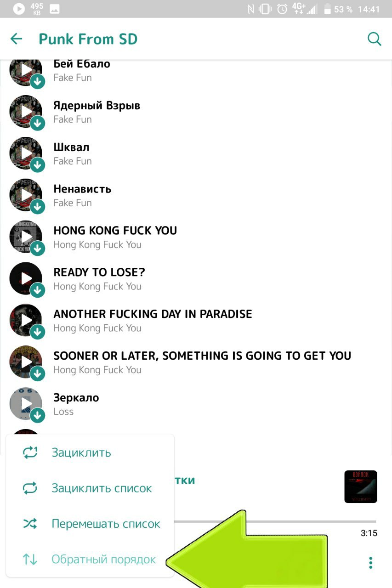Play track Зеркало by Loss
Image resolution: width=392 pixels, height=588 pixels.
tap(26, 403)
